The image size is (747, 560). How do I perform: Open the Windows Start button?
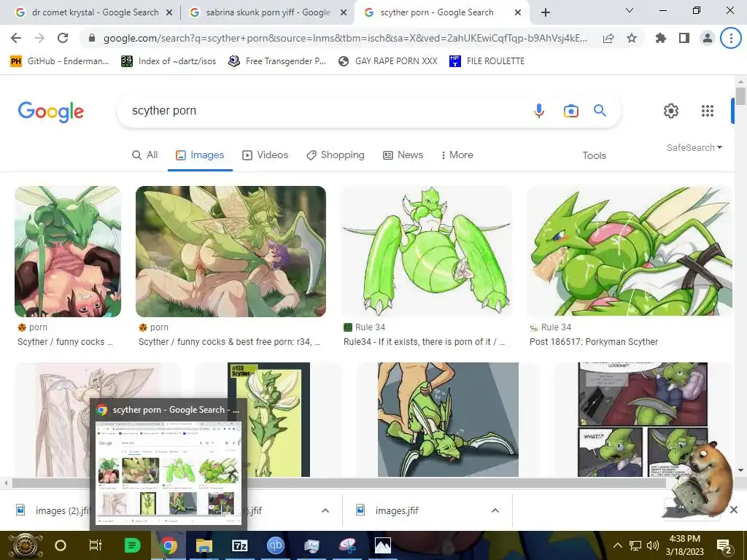(x=24, y=545)
